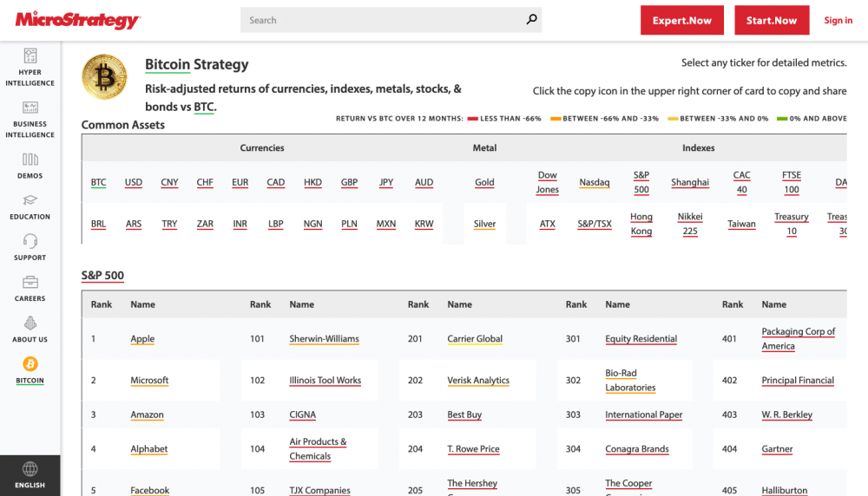Open Apple stock at rank 1

(x=142, y=339)
